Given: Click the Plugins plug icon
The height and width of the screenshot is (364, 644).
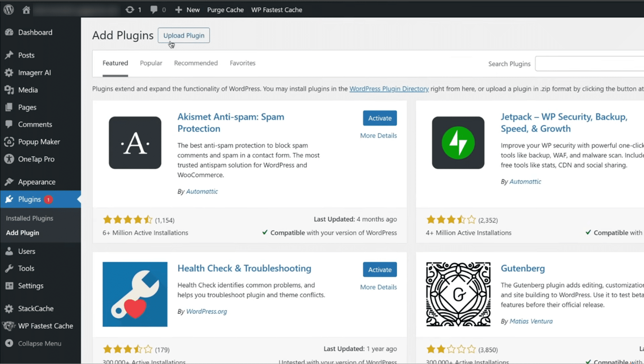Looking at the screenshot, I should click(9, 199).
